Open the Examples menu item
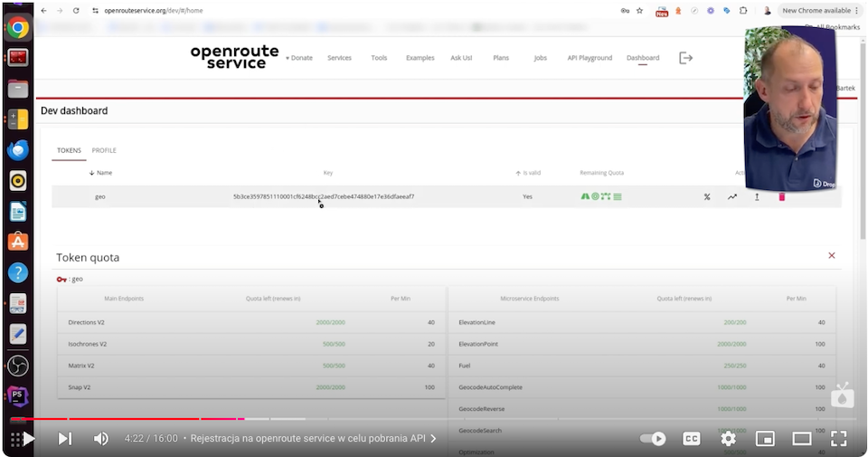Viewport: 868px width, 457px height. pos(420,58)
